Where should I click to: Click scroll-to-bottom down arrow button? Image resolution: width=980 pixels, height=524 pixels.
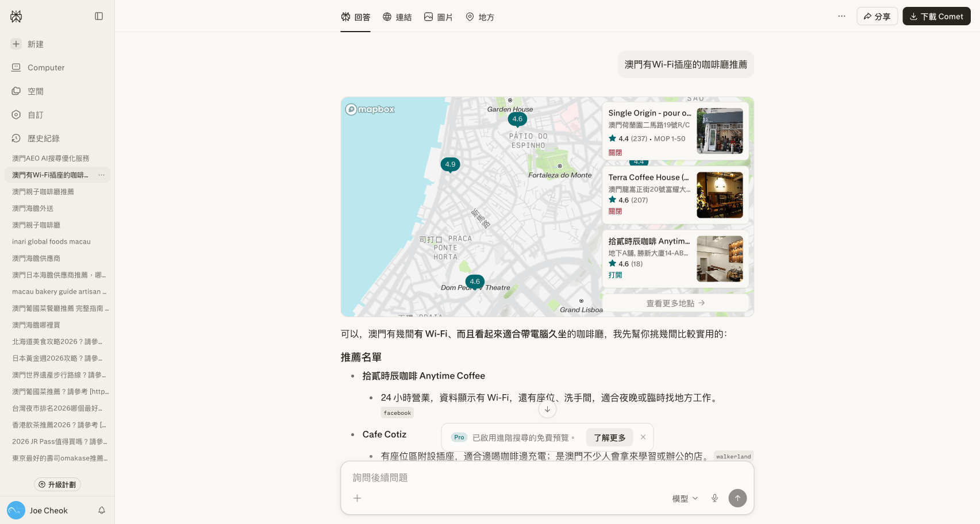(547, 409)
